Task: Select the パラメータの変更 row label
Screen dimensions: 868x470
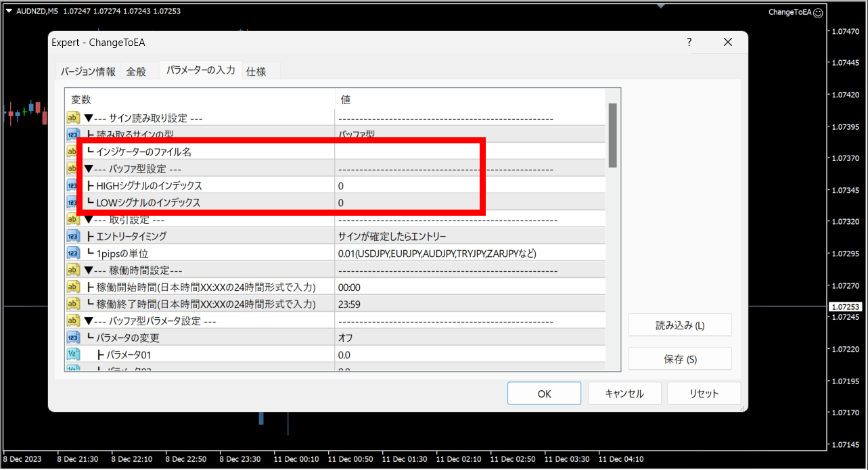Action: click(124, 338)
